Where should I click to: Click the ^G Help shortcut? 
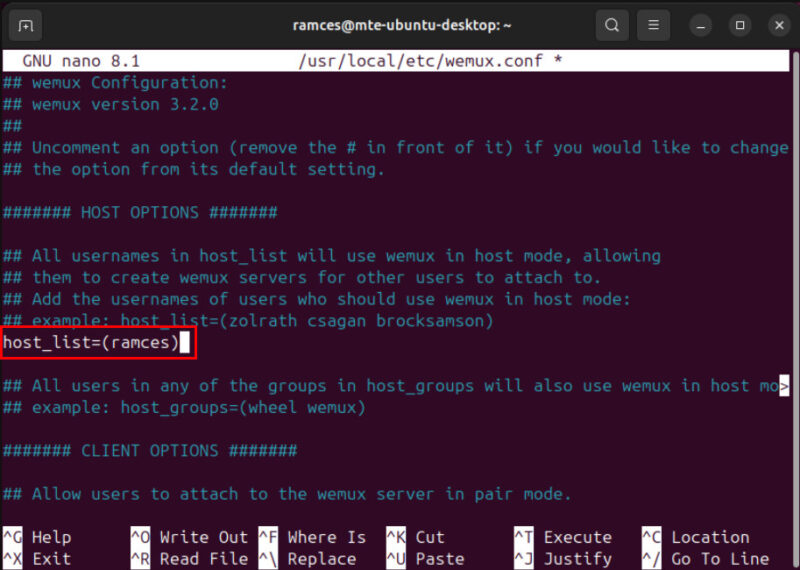point(37,537)
